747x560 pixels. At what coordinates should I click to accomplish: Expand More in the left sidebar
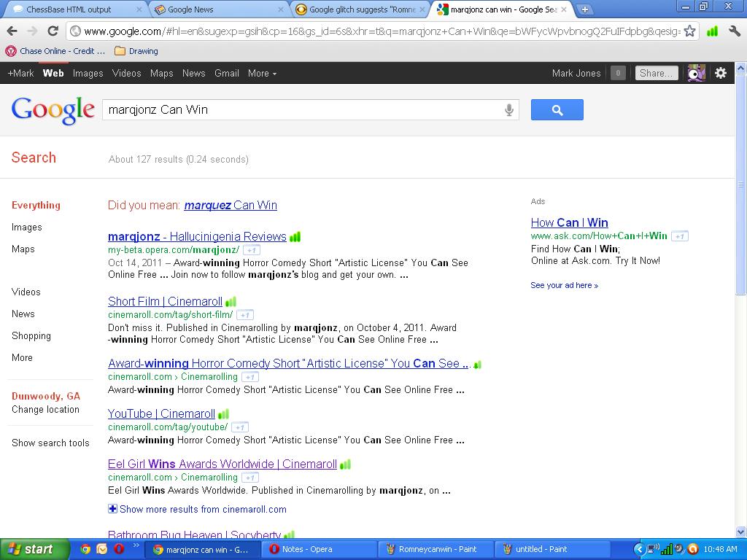pos(22,357)
